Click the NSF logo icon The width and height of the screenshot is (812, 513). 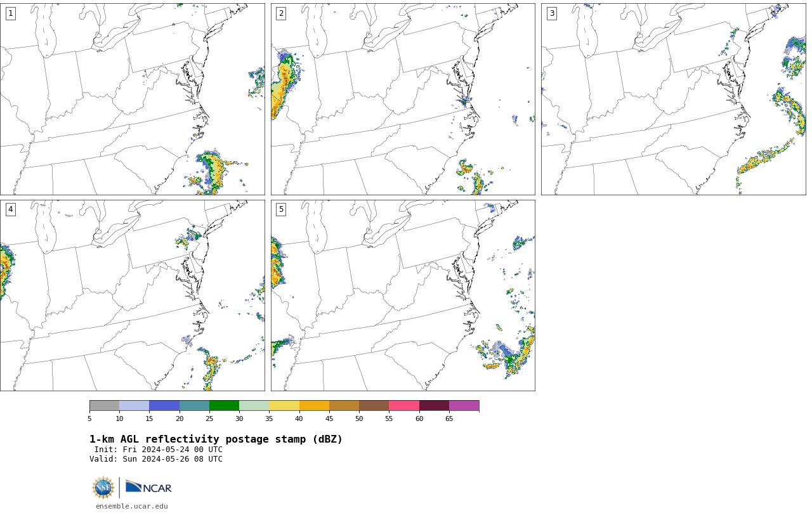(x=103, y=488)
